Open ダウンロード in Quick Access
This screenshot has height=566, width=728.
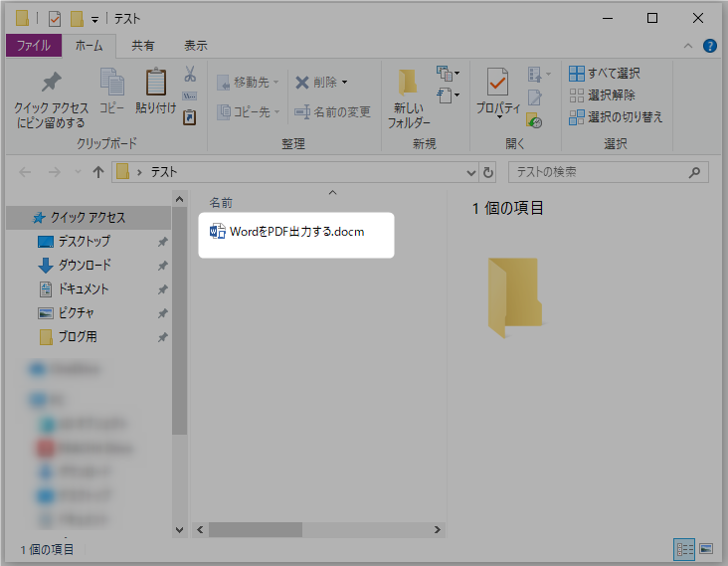coord(84,266)
